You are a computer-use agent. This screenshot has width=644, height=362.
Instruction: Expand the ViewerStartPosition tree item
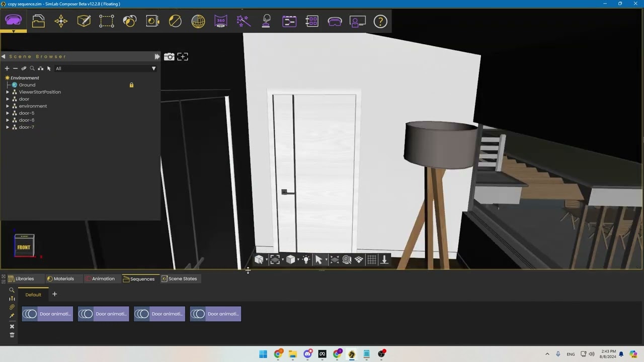coord(8,92)
